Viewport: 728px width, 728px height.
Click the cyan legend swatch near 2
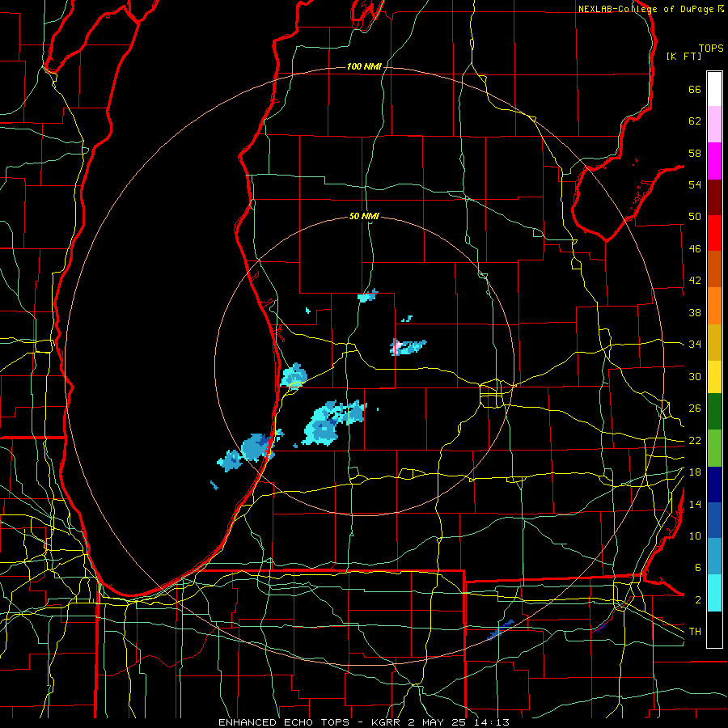point(714,593)
